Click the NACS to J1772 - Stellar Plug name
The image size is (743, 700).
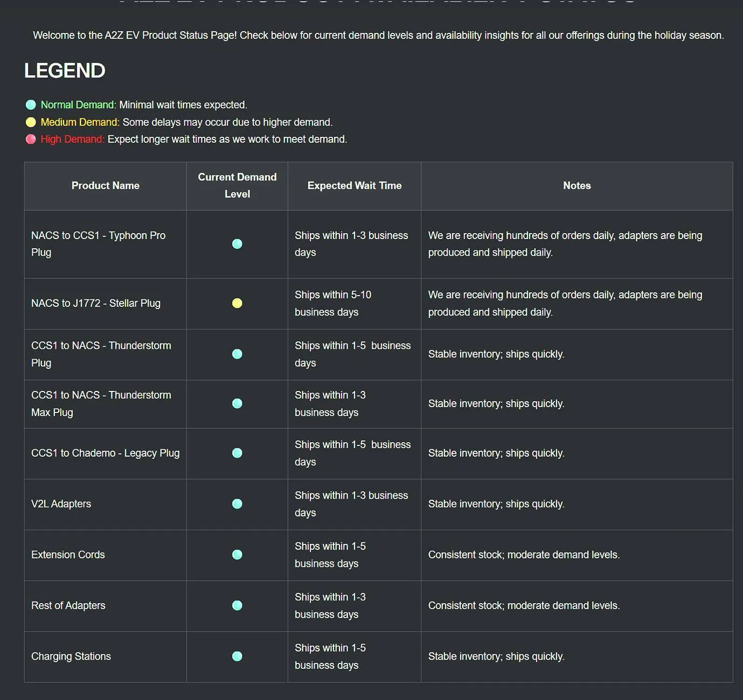click(x=96, y=303)
